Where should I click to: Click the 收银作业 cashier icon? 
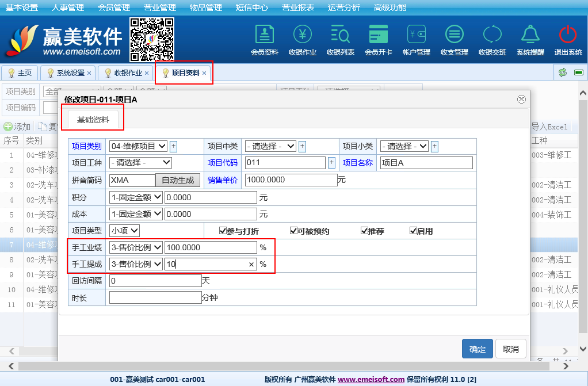303,35
